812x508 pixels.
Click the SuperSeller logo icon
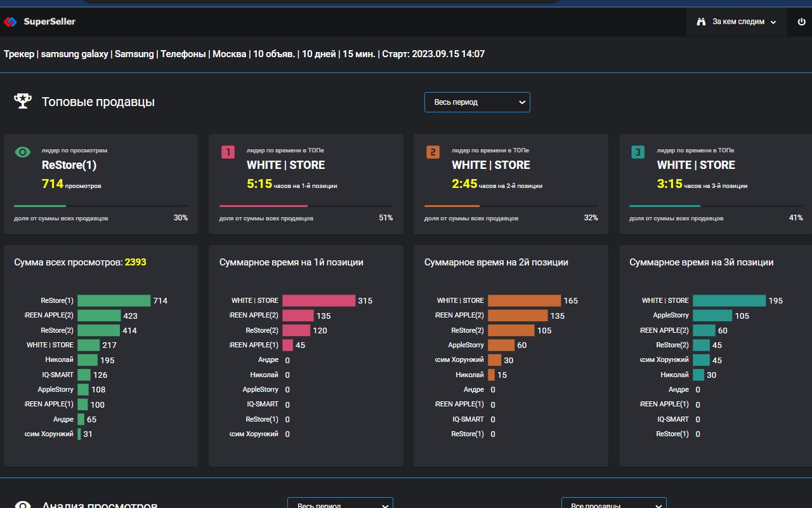tap(11, 22)
